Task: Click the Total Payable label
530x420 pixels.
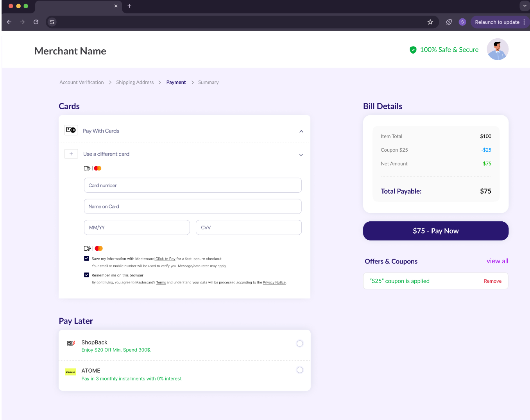Action: click(401, 191)
